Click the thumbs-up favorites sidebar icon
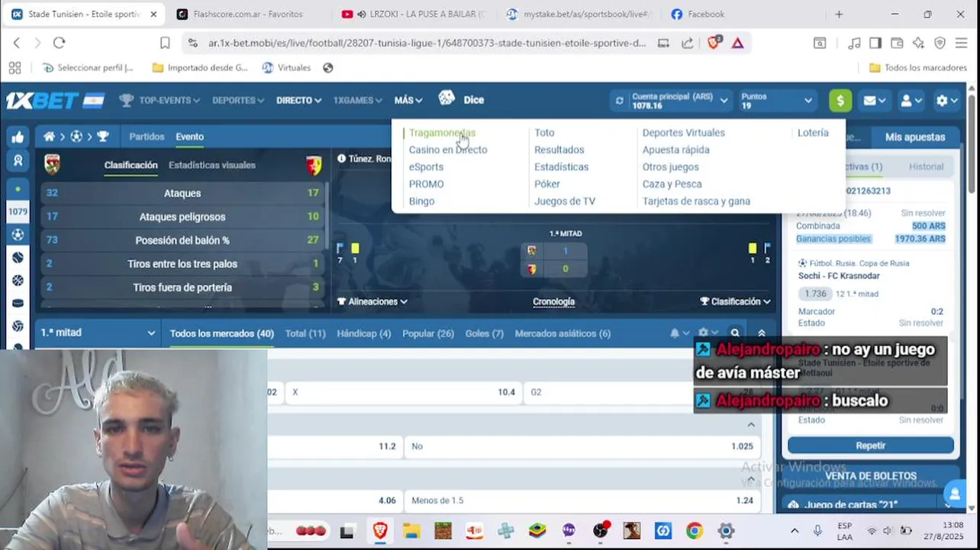 pyautogui.click(x=18, y=137)
